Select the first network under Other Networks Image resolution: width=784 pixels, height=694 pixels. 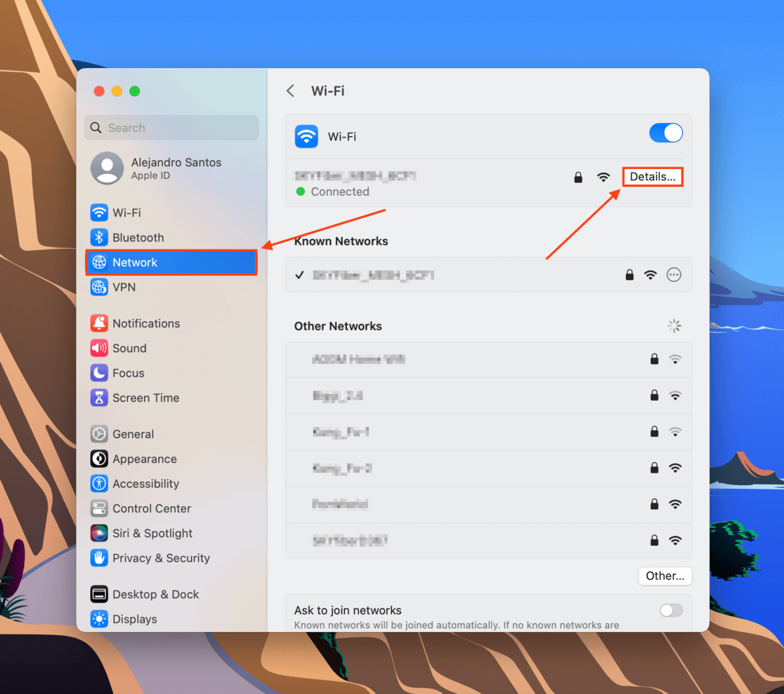[x=488, y=359]
